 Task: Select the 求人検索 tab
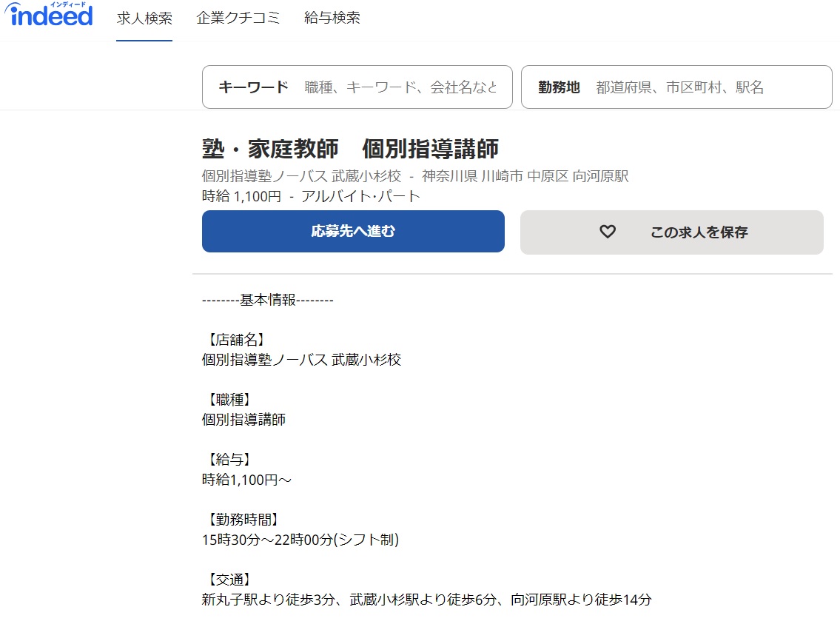pyautogui.click(x=144, y=19)
